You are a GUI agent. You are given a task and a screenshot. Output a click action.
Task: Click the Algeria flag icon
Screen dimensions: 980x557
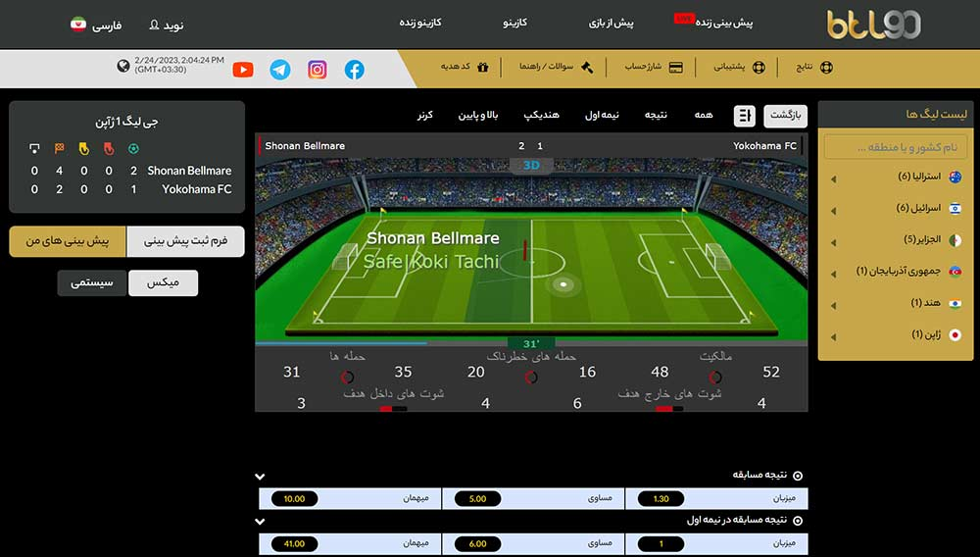point(955,240)
